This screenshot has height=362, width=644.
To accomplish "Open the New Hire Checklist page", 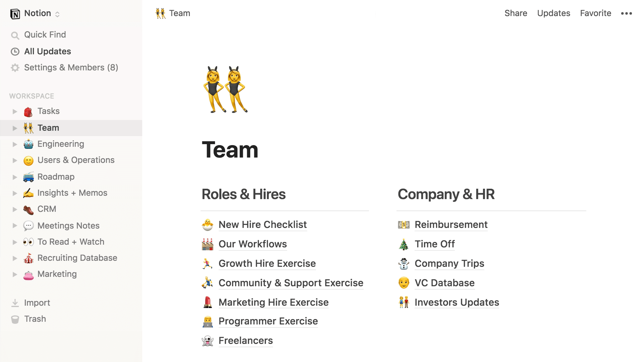I will point(262,225).
